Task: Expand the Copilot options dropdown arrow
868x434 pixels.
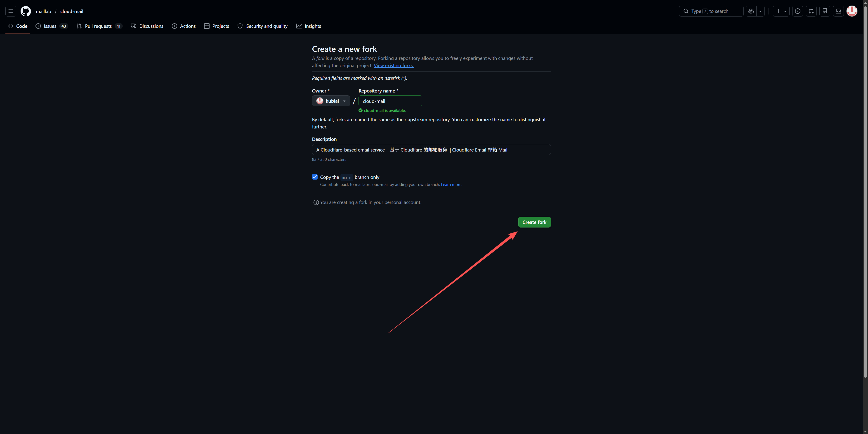Action: click(x=760, y=11)
